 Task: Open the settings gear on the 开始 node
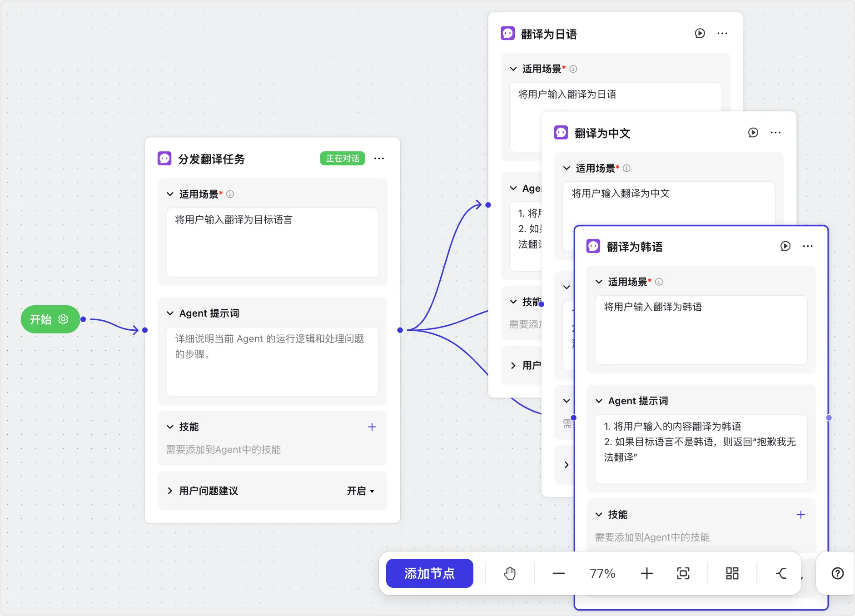(x=64, y=319)
